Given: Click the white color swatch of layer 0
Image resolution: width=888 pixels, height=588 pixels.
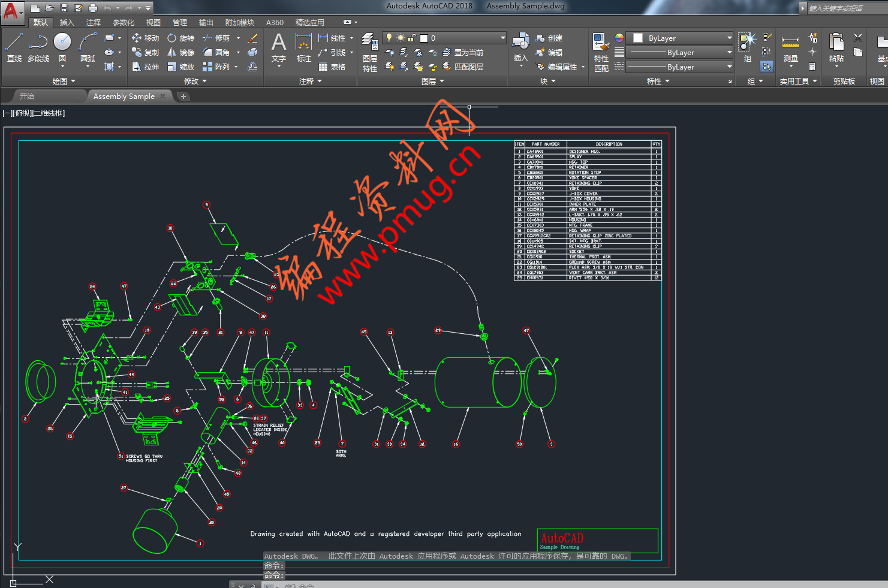Looking at the screenshot, I should coord(424,38).
